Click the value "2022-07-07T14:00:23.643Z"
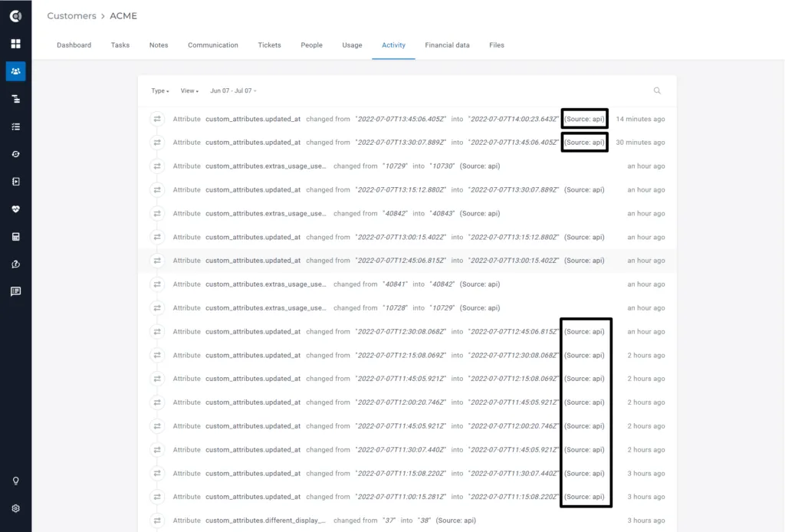The image size is (785, 532). [513, 119]
